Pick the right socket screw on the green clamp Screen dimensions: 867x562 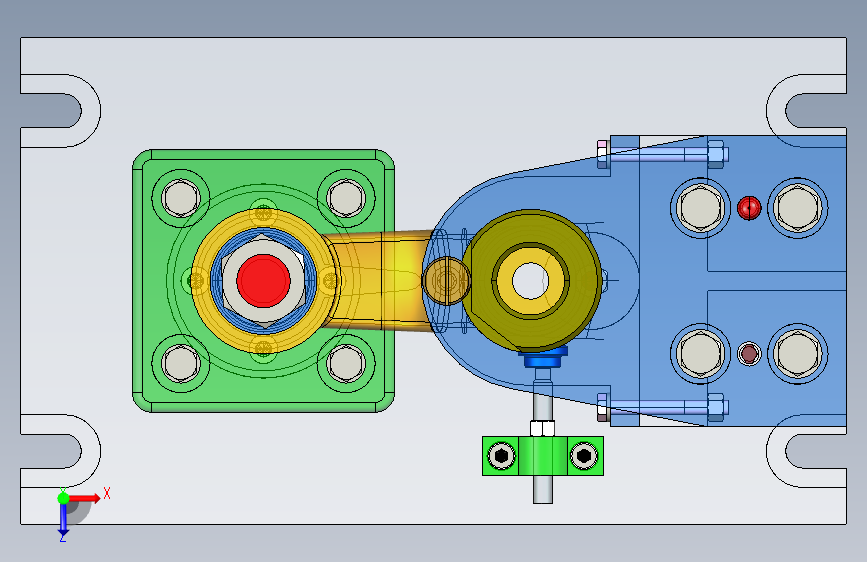[x=583, y=456]
